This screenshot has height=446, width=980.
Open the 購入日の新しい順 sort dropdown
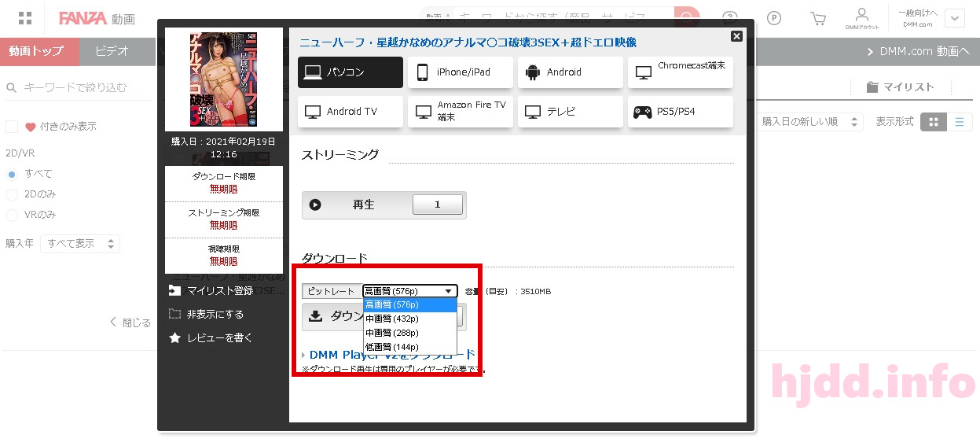[811, 122]
